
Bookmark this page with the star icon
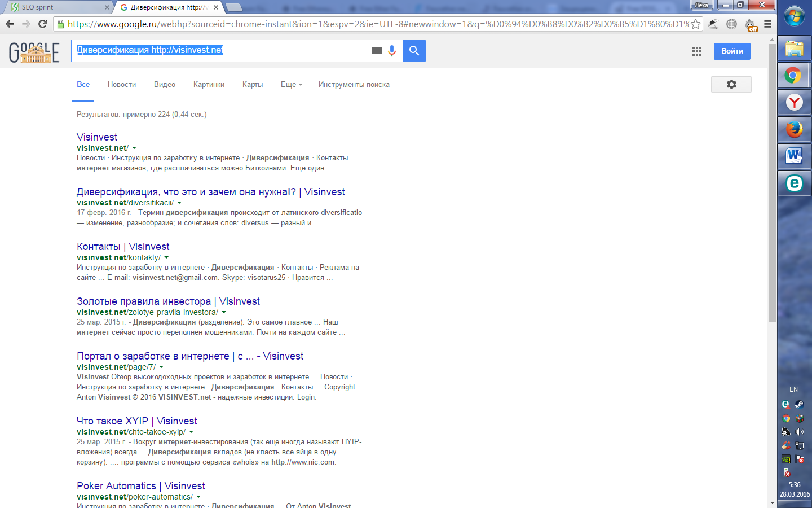coord(696,24)
